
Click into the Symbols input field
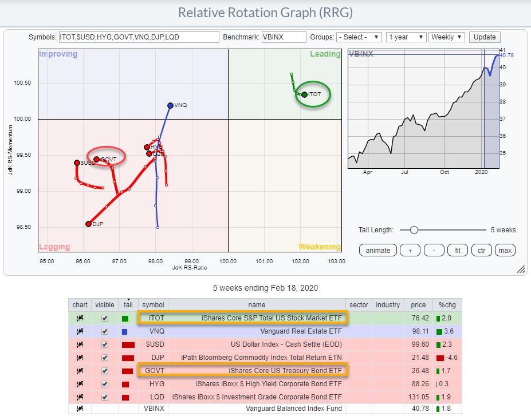[x=139, y=37]
